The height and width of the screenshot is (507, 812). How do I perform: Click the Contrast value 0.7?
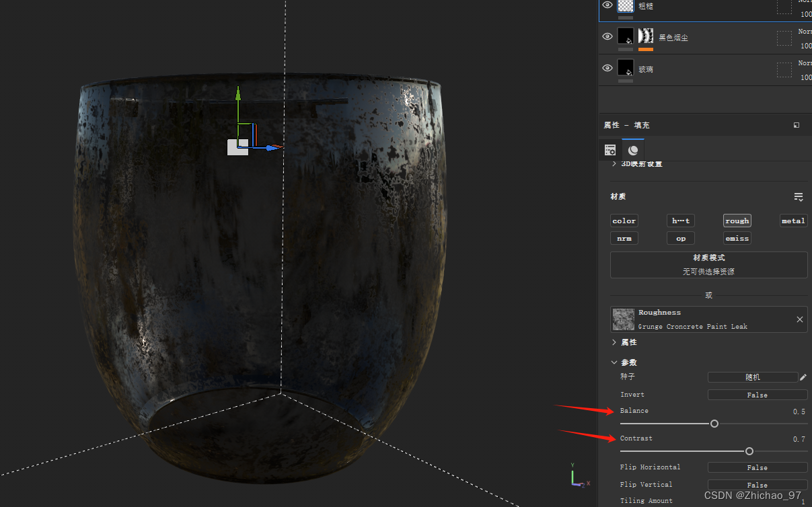tap(799, 439)
